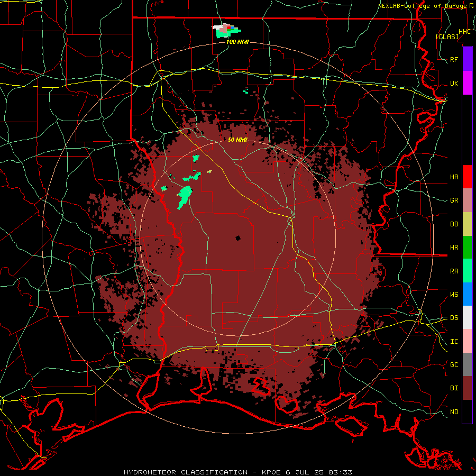Click the brown BI biological swatch
The image size is (476, 476).
[467, 388]
